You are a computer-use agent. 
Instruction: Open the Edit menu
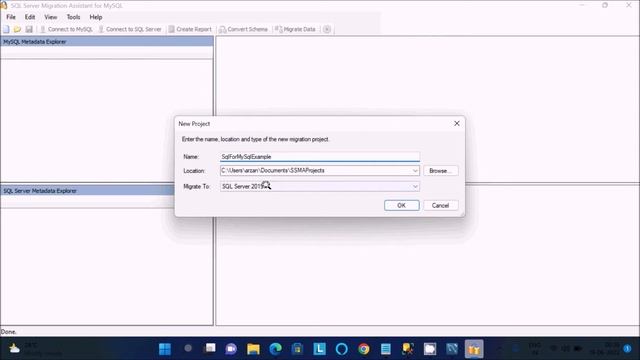(30, 17)
